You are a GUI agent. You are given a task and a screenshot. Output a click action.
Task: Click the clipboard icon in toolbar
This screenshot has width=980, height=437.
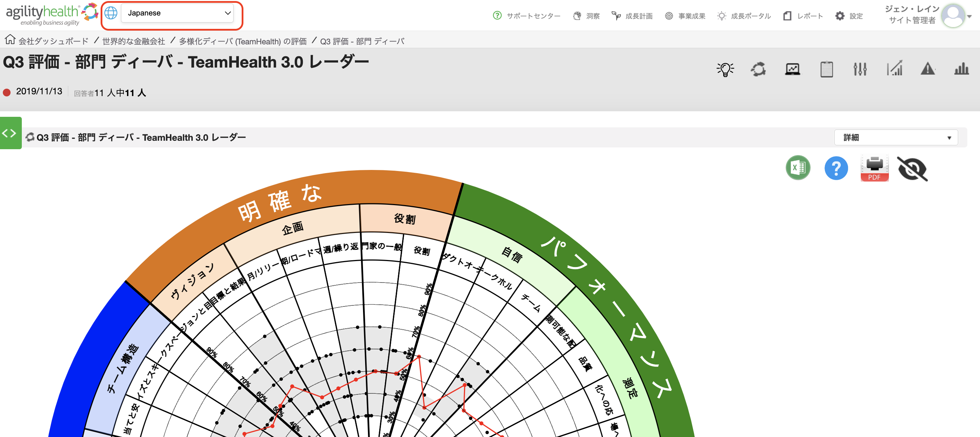click(x=826, y=69)
